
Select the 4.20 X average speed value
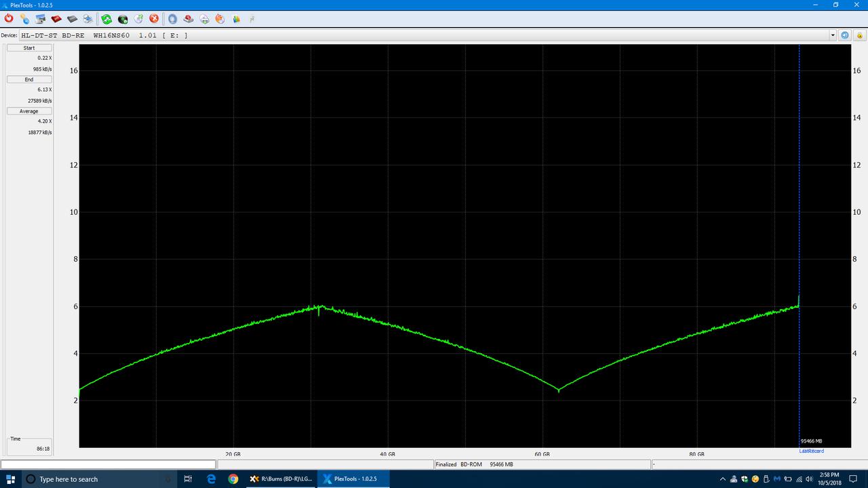click(45, 121)
